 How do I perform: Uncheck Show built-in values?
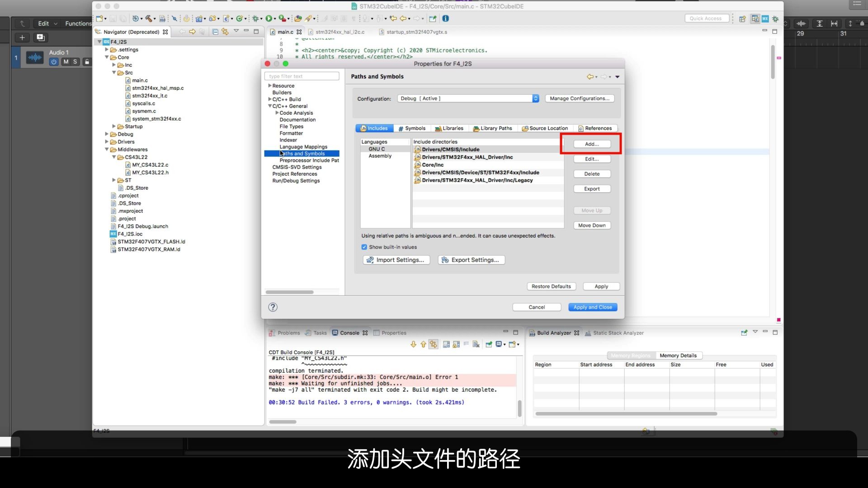(364, 247)
